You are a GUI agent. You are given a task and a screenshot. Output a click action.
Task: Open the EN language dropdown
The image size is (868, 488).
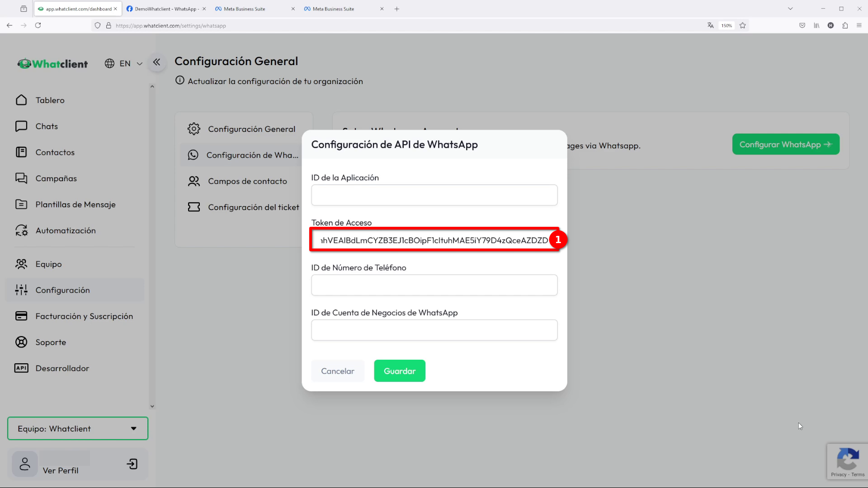pos(123,64)
